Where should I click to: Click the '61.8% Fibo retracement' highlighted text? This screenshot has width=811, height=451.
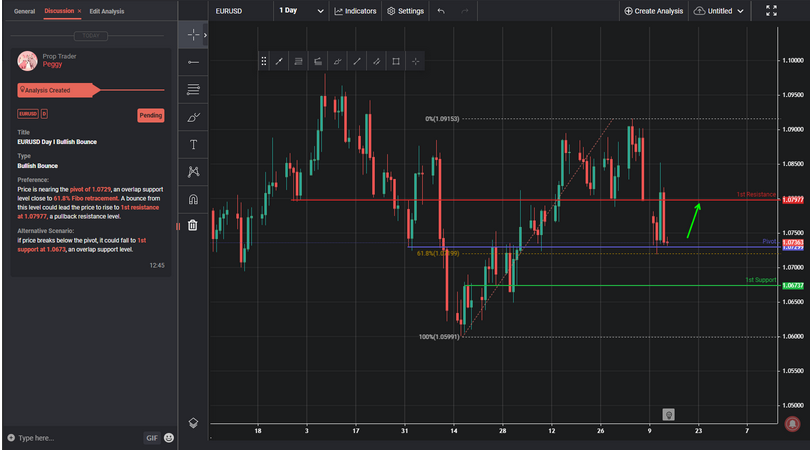click(x=86, y=198)
